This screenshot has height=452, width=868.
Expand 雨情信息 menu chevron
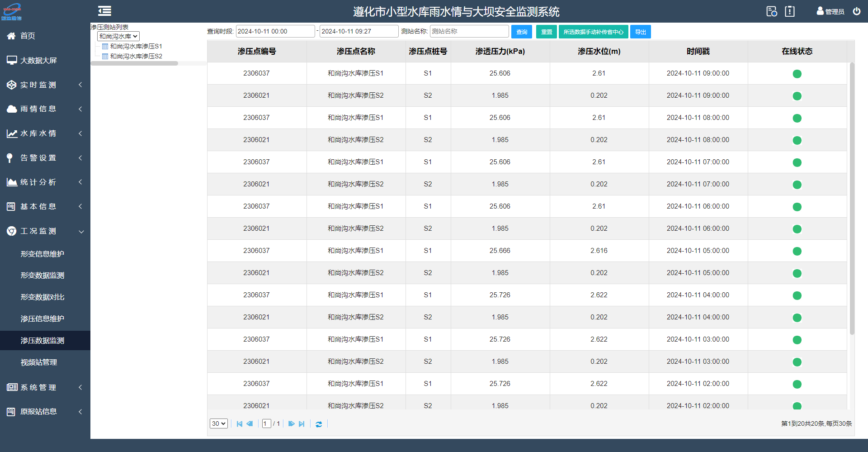tap(80, 109)
